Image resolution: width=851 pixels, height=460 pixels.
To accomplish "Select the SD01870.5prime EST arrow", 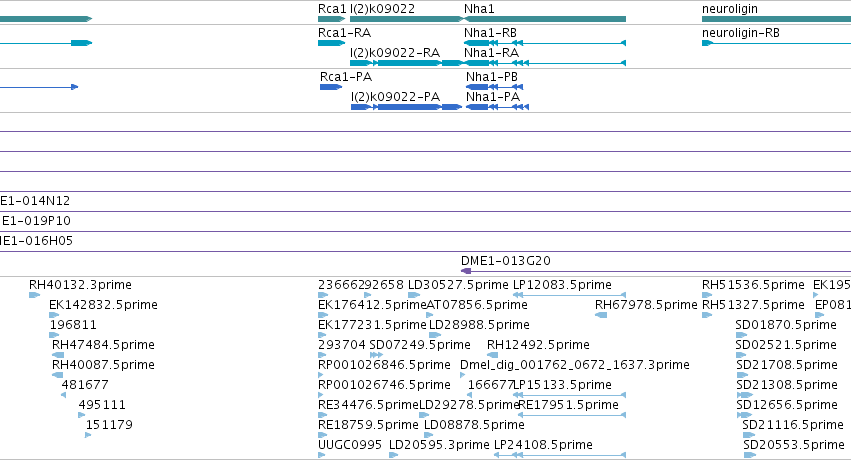I will 741,335.
